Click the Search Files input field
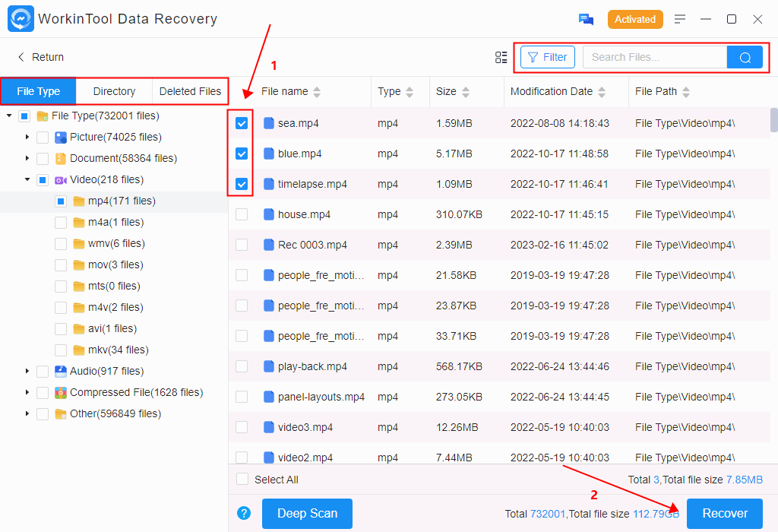Screen dimensions: 778x532 [x=654, y=57]
